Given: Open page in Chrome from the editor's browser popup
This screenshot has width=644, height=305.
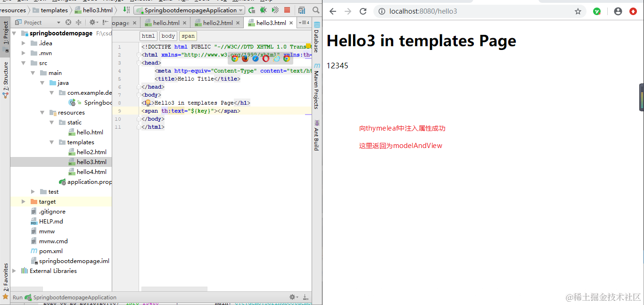Looking at the screenshot, I should pos(234,58).
